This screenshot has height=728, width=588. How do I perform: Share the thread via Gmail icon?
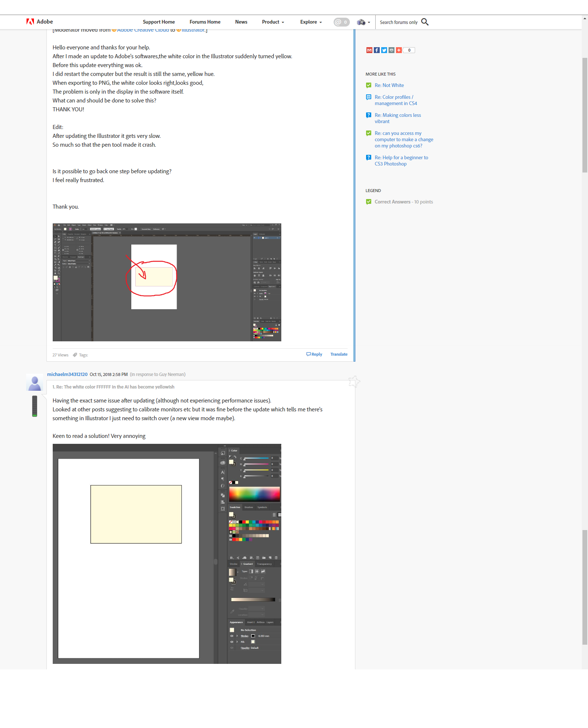(x=369, y=50)
